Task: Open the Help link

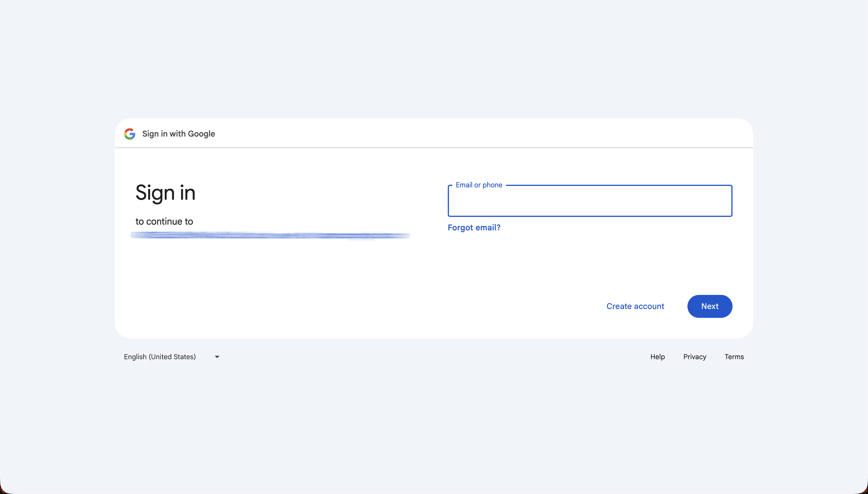Action: tap(657, 357)
